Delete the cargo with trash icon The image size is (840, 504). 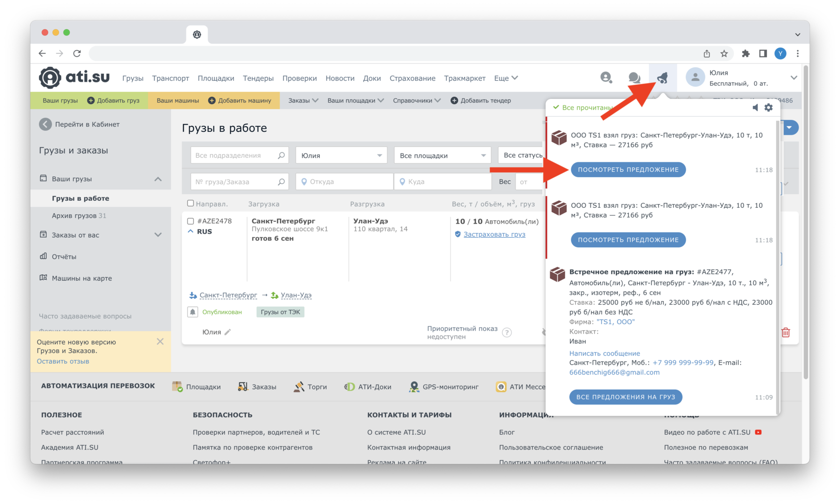click(785, 332)
